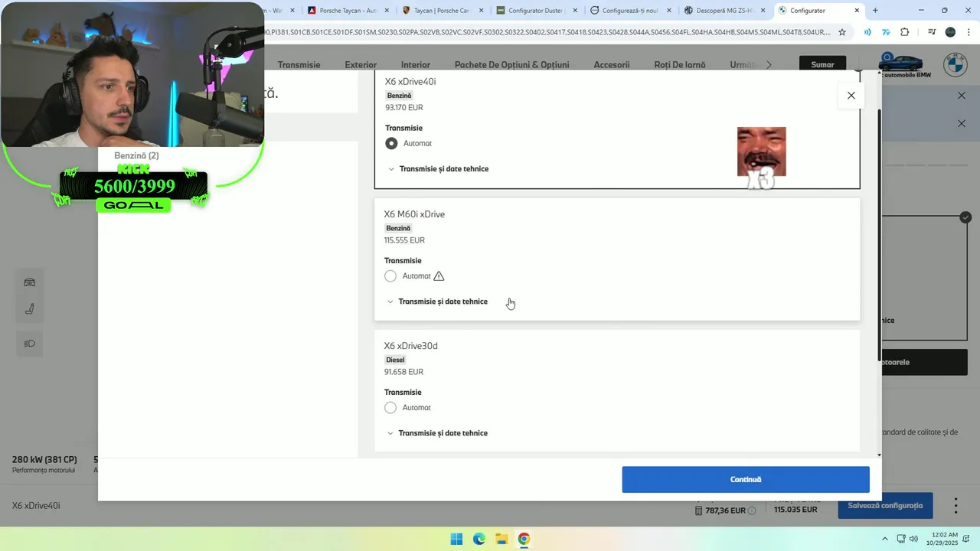
Task: Switch to Configurează-ți noul tab
Action: 630,11
